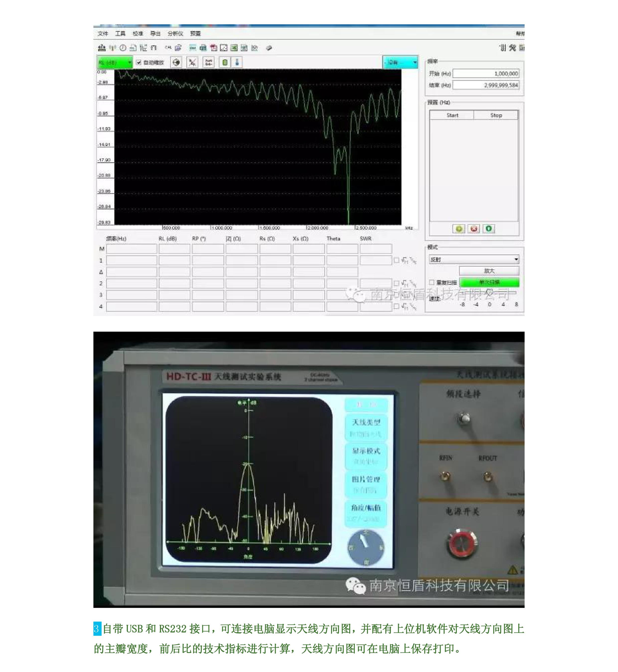Click the crossed marker icon beside the globe
The width and height of the screenshot is (618, 672).
point(192,63)
